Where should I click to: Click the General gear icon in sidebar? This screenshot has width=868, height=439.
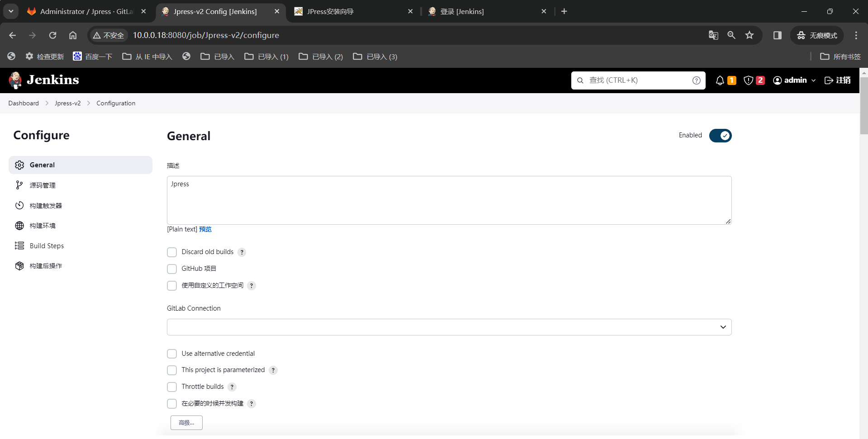click(19, 165)
